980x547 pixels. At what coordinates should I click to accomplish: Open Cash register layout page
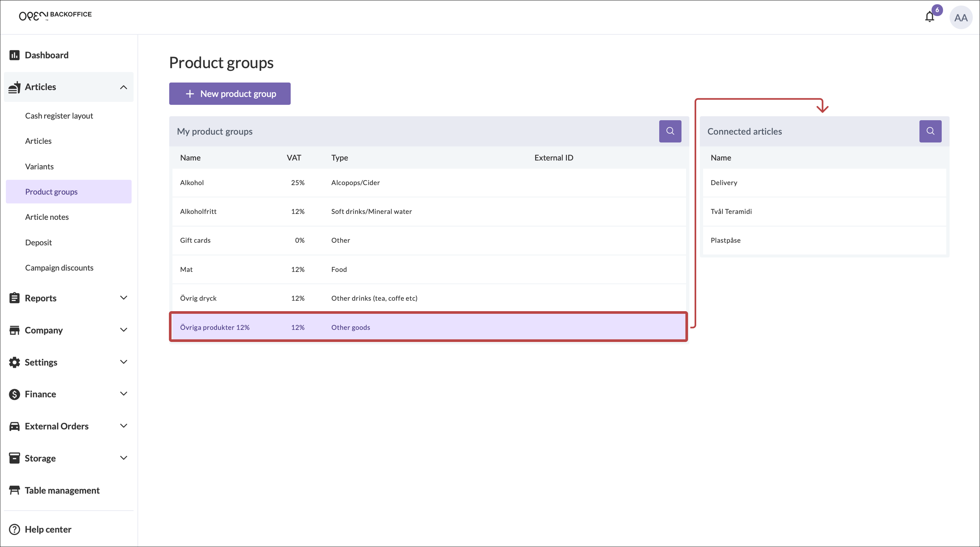point(59,116)
